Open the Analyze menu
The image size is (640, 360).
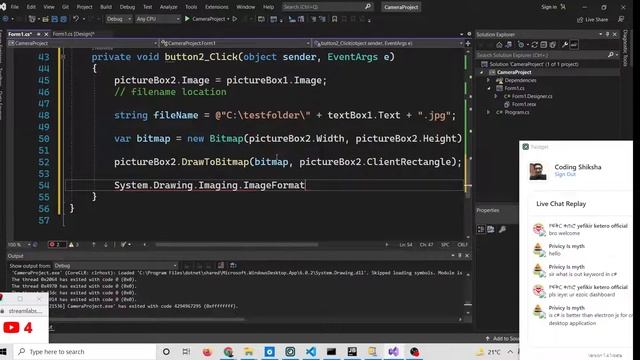pyautogui.click(x=169, y=7)
